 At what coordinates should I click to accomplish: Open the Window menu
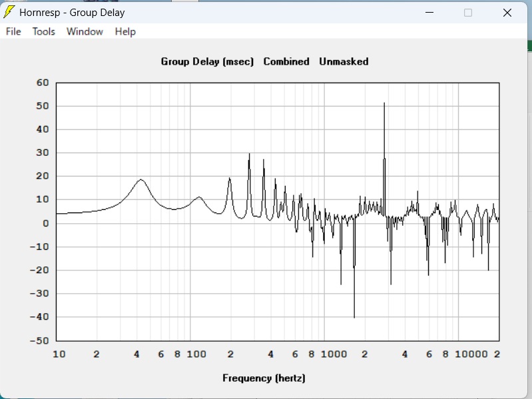pyautogui.click(x=85, y=31)
